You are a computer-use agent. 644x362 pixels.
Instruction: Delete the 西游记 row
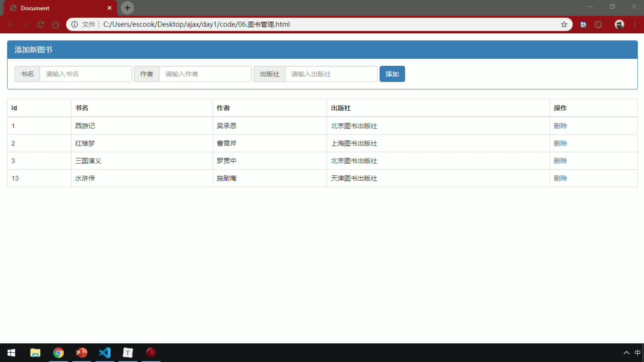point(560,126)
